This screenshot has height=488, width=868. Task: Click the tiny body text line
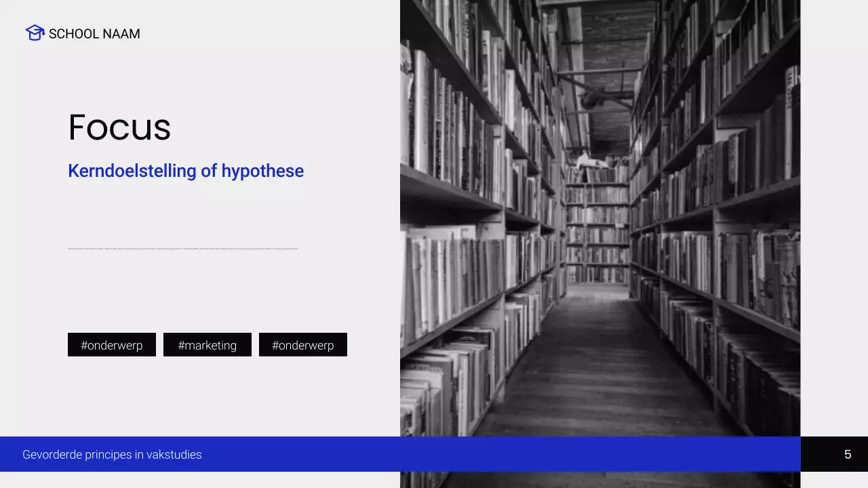point(182,249)
